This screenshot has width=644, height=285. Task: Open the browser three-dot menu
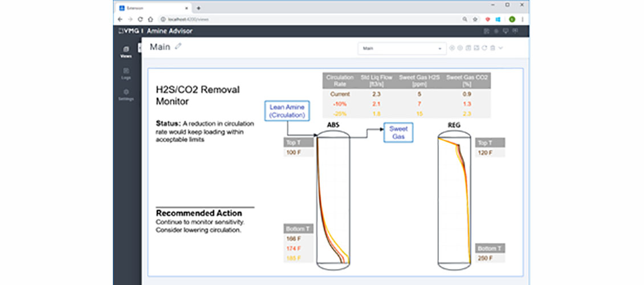point(523,19)
